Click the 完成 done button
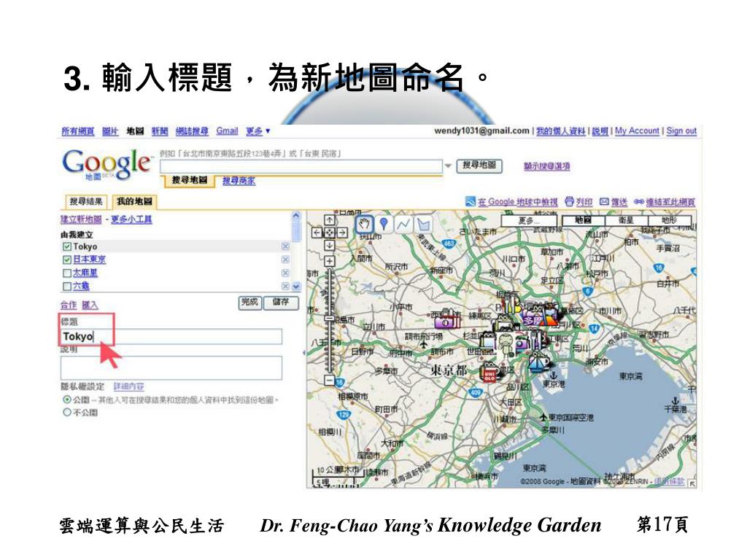This screenshot has height=560, width=747. pos(249,303)
